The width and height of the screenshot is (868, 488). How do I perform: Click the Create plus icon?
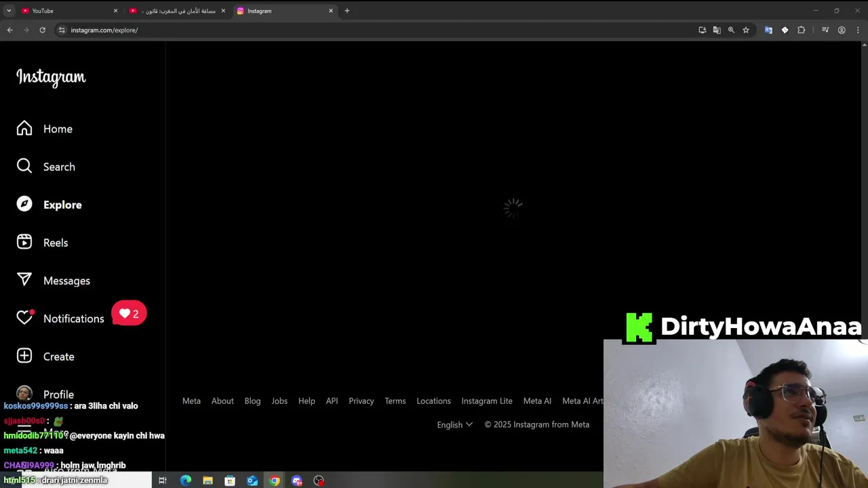coord(24,356)
